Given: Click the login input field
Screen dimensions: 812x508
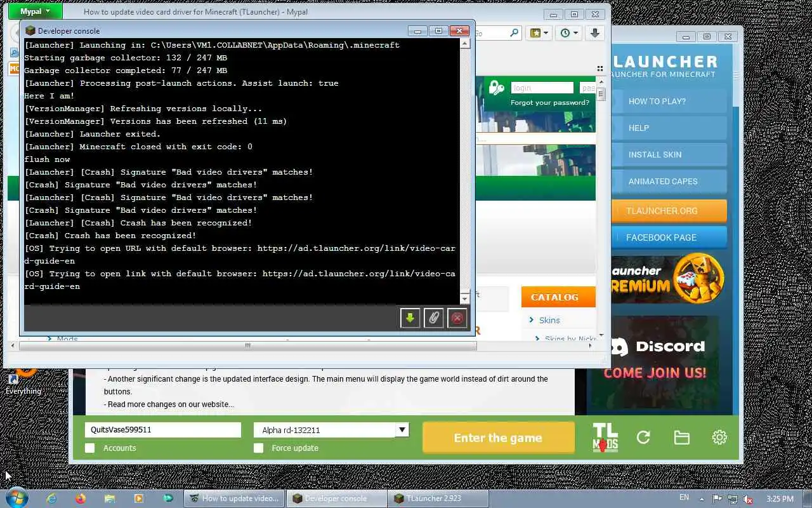Looking at the screenshot, I should click(542, 88).
